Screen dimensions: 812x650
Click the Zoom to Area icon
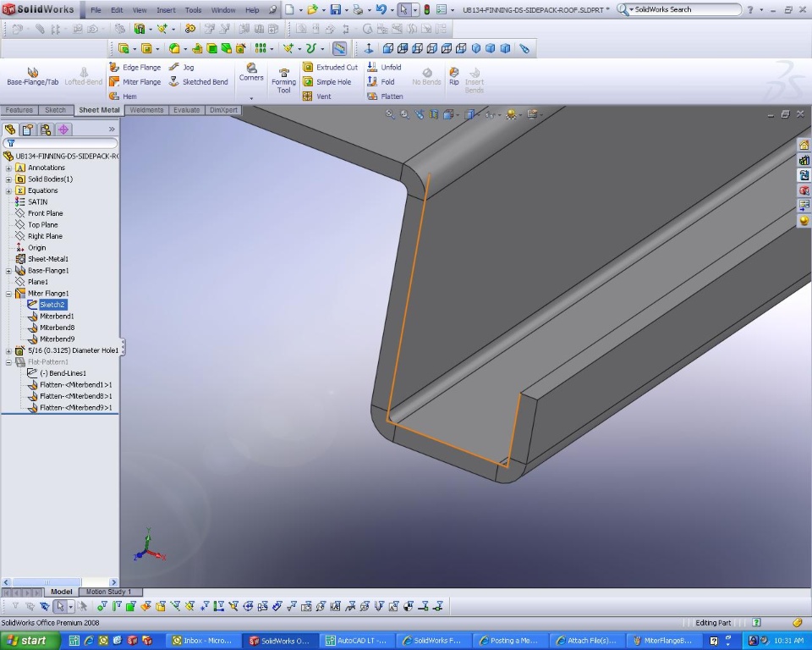[x=404, y=114]
